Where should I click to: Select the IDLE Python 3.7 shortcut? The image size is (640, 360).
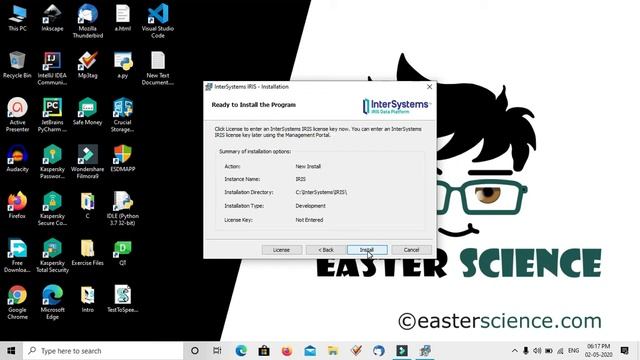point(122,209)
